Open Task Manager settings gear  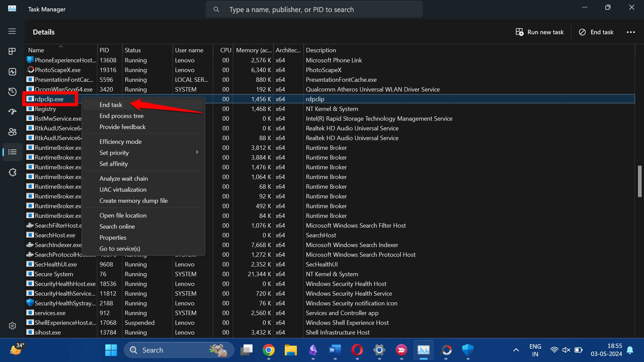click(x=12, y=326)
